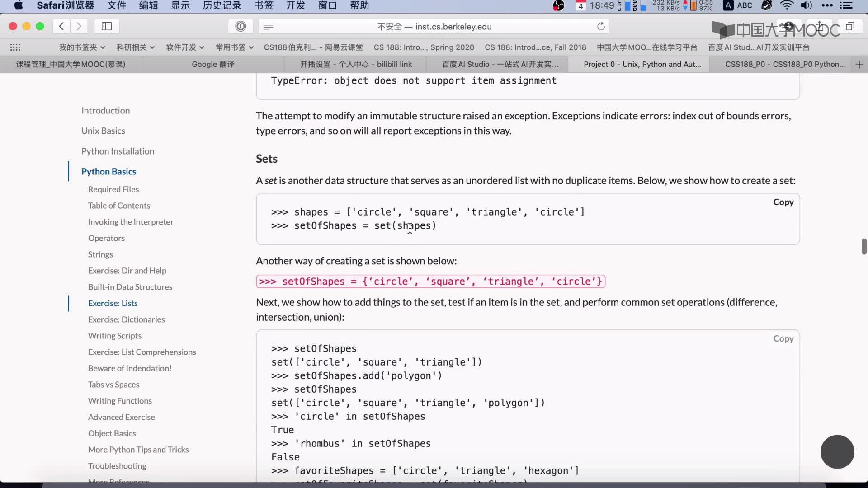Add a new tab with plus icon
Image resolution: width=868 pixels, height=488 pixels.
[859, 64]
